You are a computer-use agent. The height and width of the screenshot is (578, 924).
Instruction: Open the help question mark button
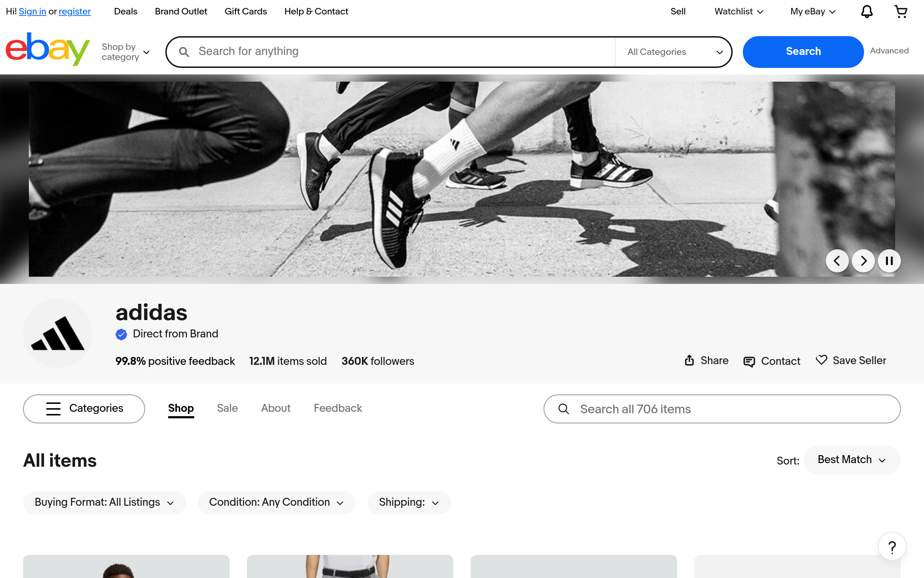(892, 547)
